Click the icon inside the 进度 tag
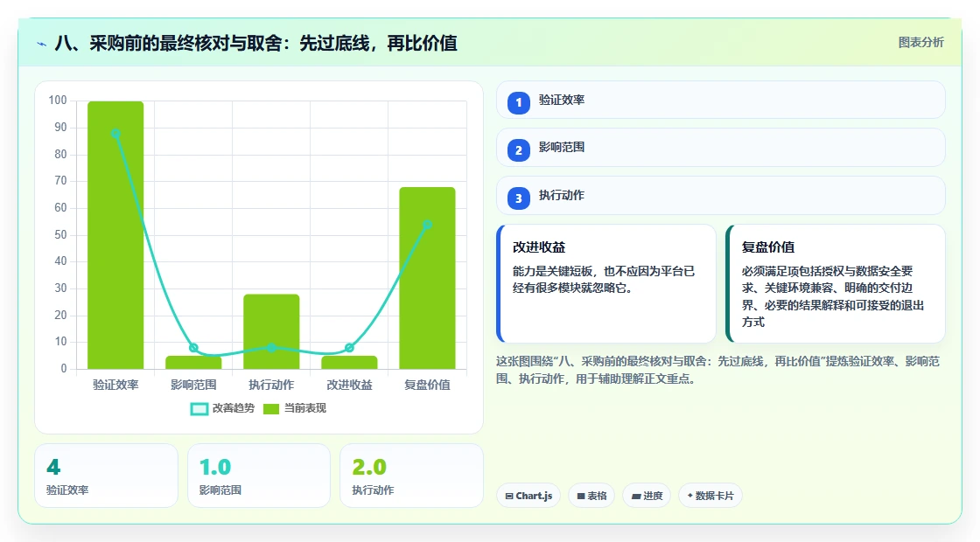Image resolution: width=980 pixels, height=542 pixels. point(635,496)
